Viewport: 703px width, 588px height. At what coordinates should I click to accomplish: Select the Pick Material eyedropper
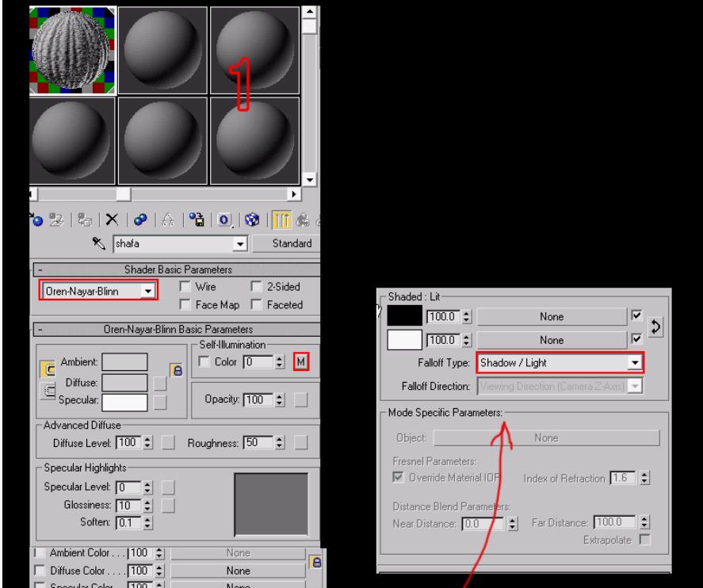[98, 243]
